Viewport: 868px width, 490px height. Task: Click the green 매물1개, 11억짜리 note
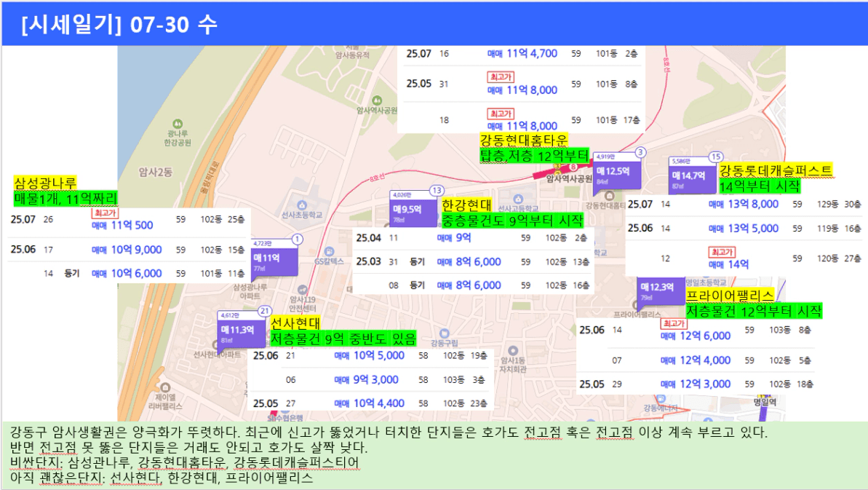click(x=66, y=198)
